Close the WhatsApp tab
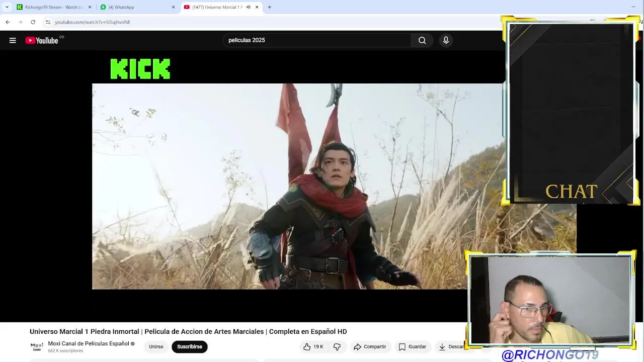Viewport: 644px width, 362px height. 174,7
